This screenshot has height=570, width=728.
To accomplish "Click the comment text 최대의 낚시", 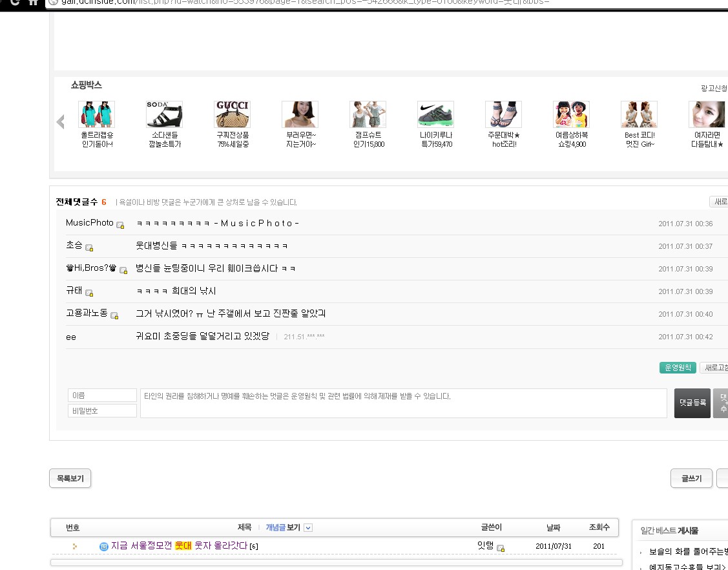I will 194,291.
